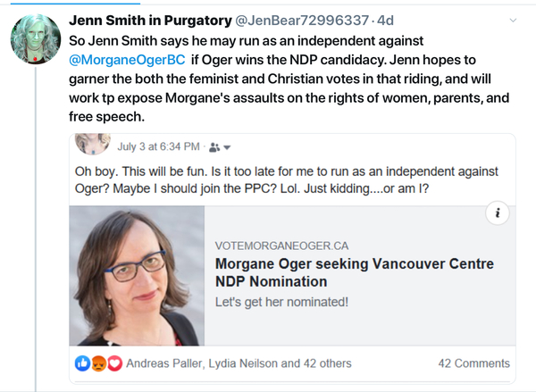Viewport: 536px width, 392px height.
Task: Open the tweet options chevron menu
Action: pyautogui.click(x=511, y=20)
